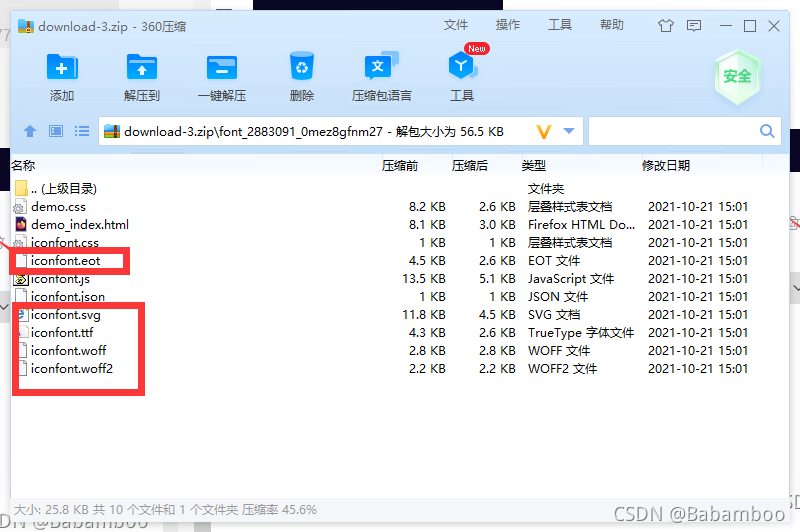Screen dimensions: 800x532
Task: Click the 添加 (Add) toolbar icon
Action: pyautogui.click(x=62, y=67)
